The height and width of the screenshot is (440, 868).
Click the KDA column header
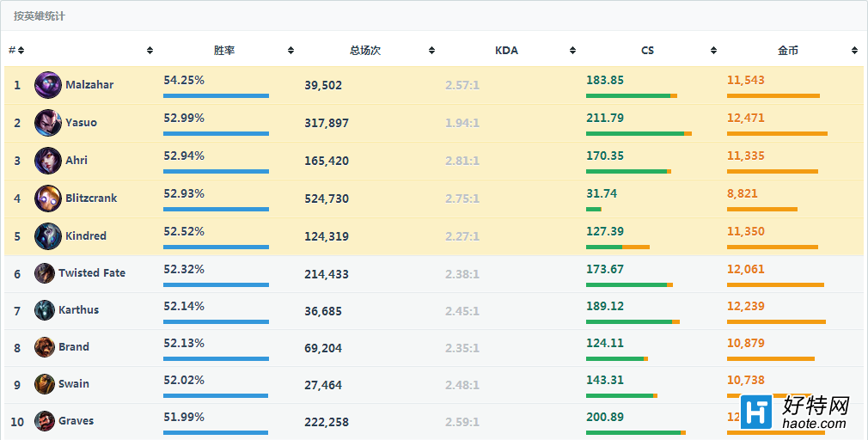pyautogui.click(x=506, y=51)
